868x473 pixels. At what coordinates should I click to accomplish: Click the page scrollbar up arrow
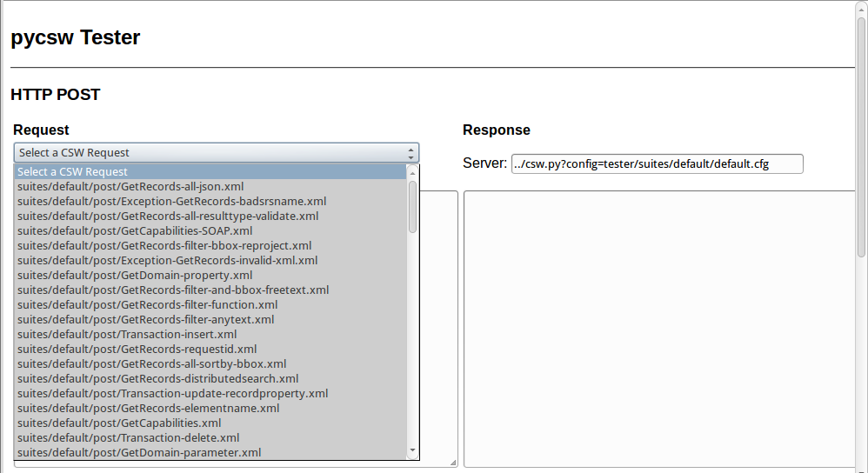click(861, 8)
